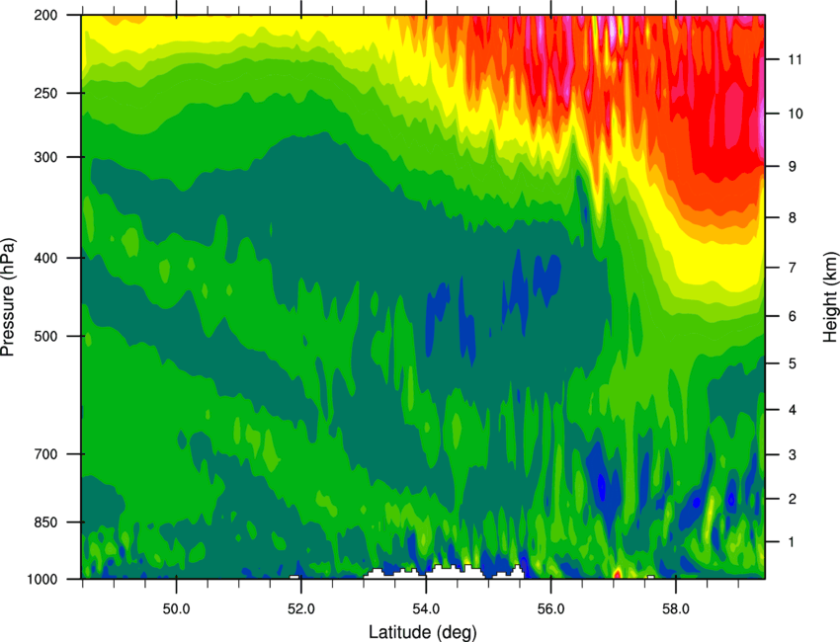The image size is (840, 642).
Task: Click the 6 km height tick label
Action: coord(792,316)
